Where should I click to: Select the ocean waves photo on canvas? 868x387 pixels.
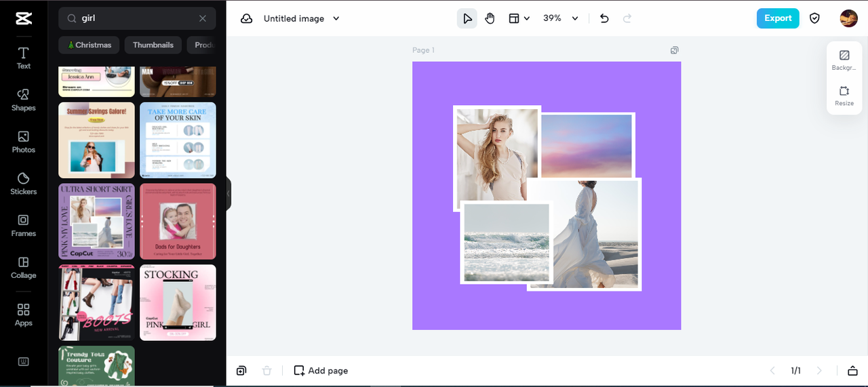click(x=507, y=242)
